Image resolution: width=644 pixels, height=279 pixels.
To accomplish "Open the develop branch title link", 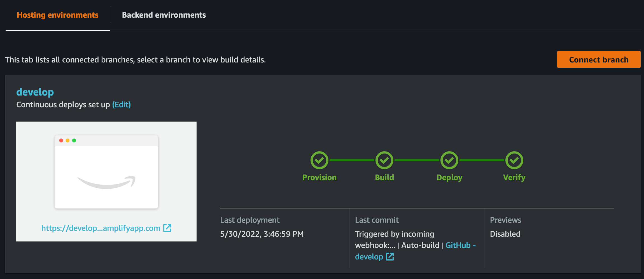I will (x=35, y=92).
